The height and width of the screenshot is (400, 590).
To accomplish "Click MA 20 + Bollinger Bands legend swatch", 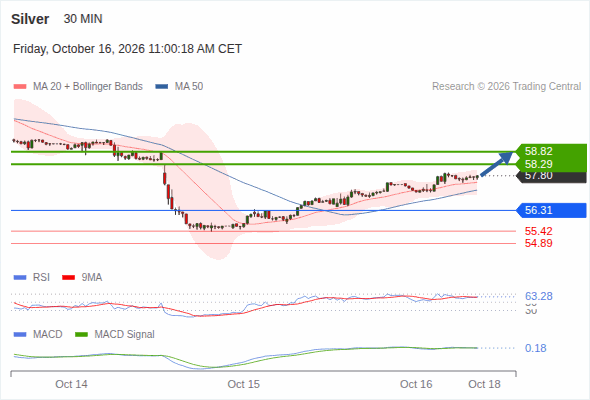I will click(20, 87).
